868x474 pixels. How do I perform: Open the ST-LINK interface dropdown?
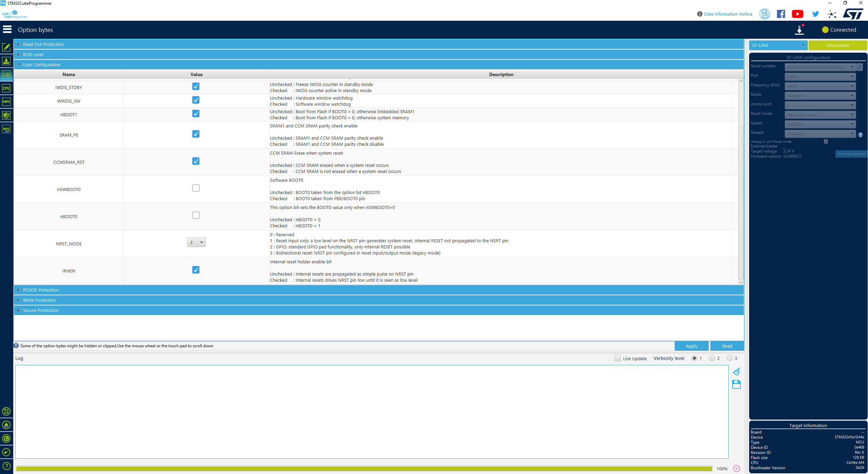[x=778, y=45]
